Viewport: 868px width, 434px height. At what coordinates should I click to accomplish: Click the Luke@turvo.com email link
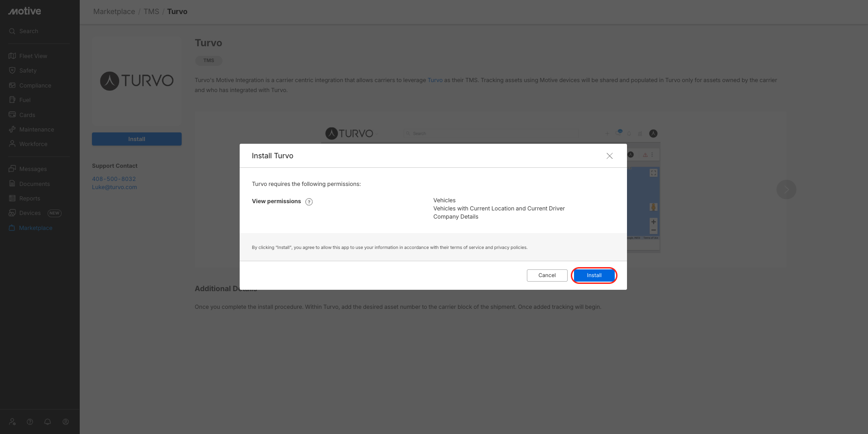[x=115, y=187]
